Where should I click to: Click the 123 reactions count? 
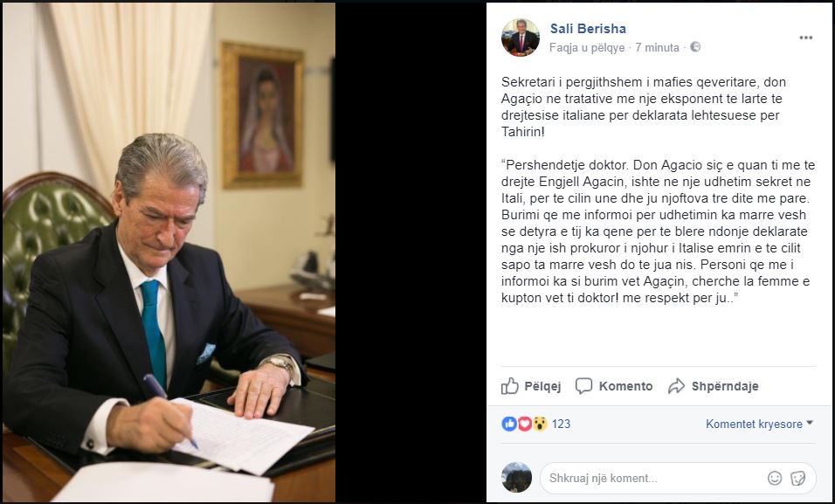click(561, 425)
